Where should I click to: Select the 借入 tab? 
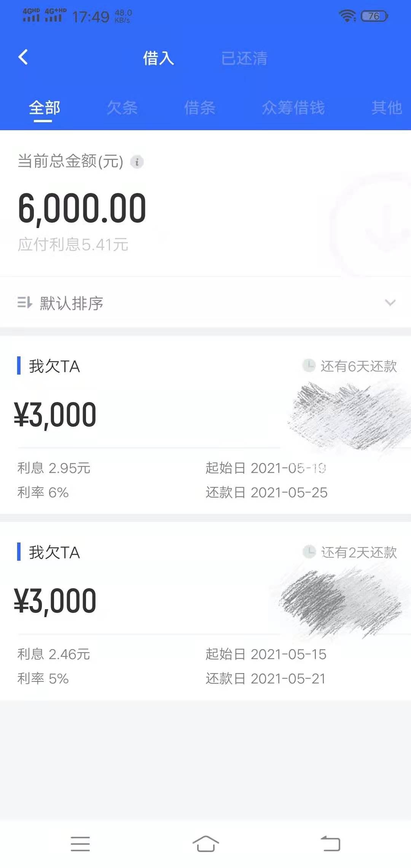pos(158,58)
